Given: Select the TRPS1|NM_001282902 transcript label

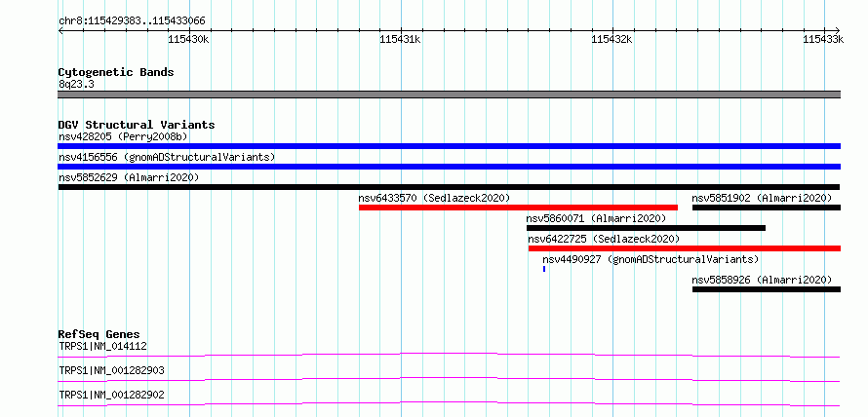Looking at the screenshot, I should tap(111, 395).
